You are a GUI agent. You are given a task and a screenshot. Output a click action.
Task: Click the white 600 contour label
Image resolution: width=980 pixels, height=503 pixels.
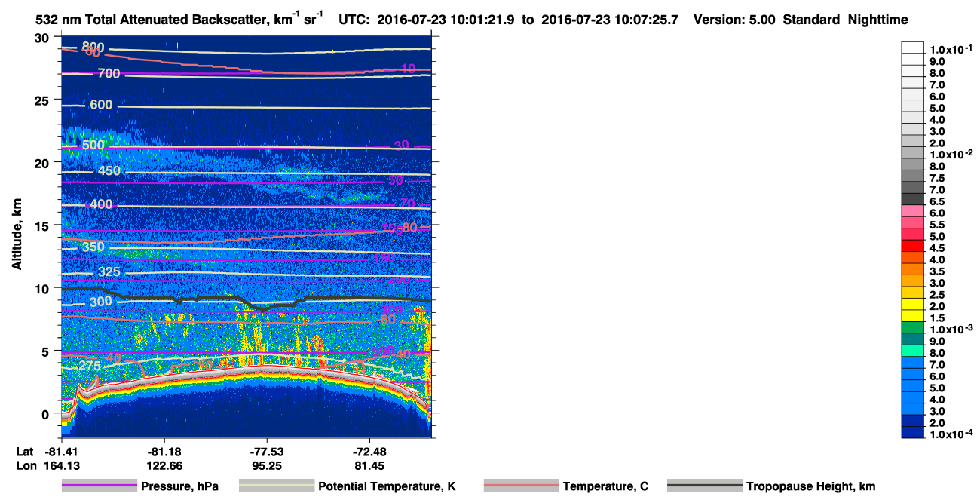coord(101,105)
